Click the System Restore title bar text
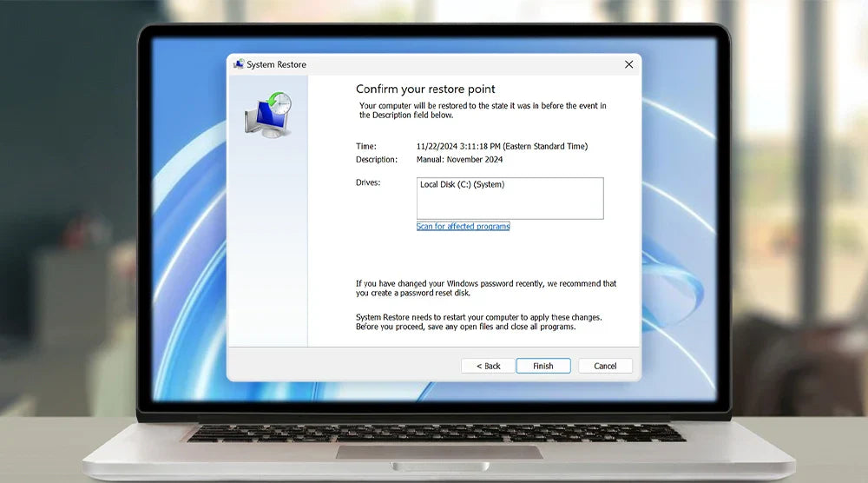This screenshot has width=868, height=483. point(276,65)
